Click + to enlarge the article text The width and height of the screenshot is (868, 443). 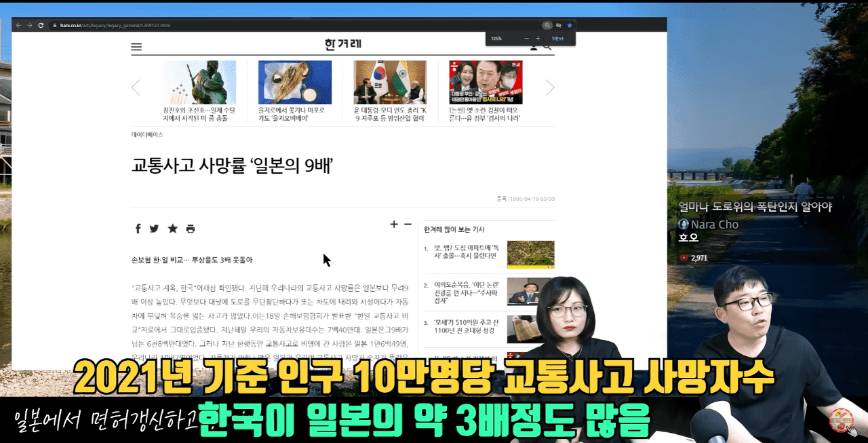pos(393,224)
